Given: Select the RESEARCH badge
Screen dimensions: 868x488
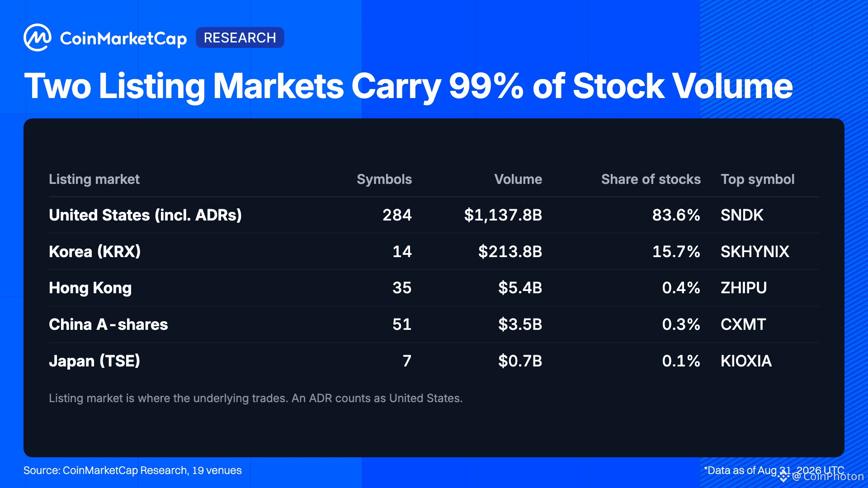Looking at the screenshot, I should click(x=240, y=38).
